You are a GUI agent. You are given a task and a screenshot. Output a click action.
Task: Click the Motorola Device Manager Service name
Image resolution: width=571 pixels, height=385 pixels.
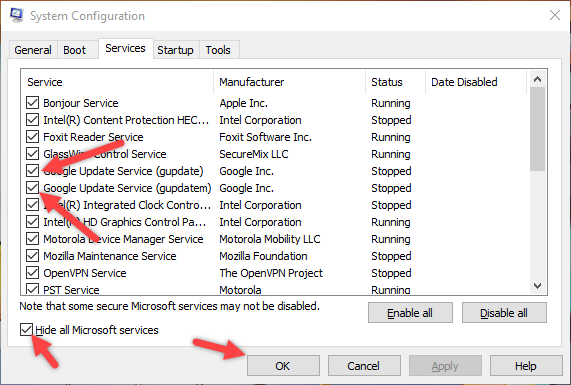[x=123, y=239]
